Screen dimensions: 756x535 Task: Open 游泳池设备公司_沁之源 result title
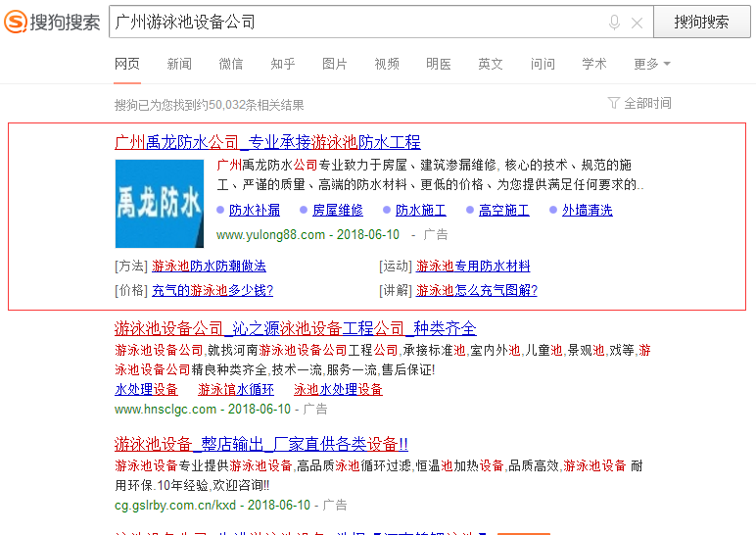pos(296,328)
